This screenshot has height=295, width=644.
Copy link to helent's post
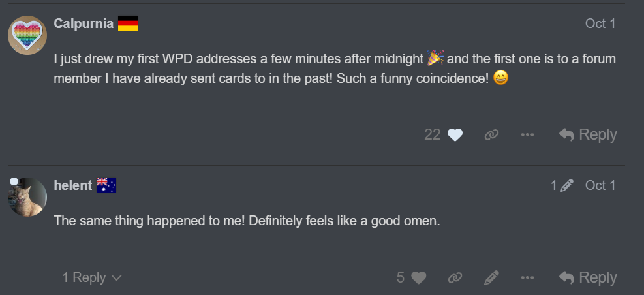[x=455, y=278]
